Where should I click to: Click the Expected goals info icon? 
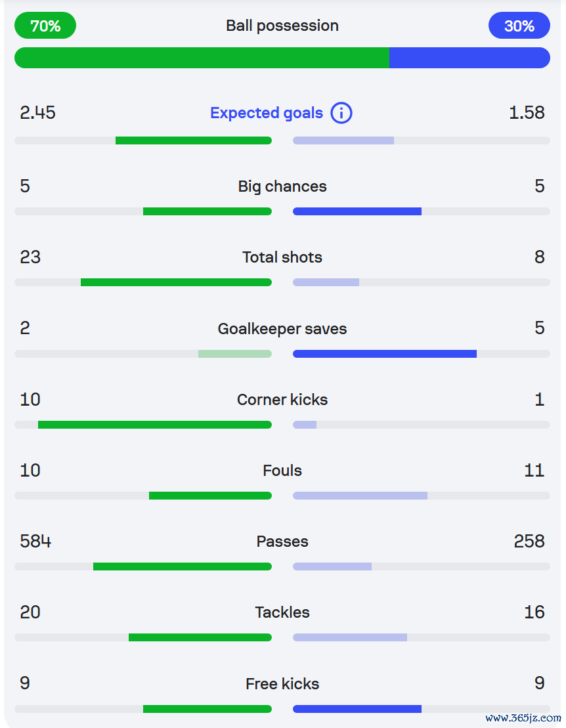(341, 113)
